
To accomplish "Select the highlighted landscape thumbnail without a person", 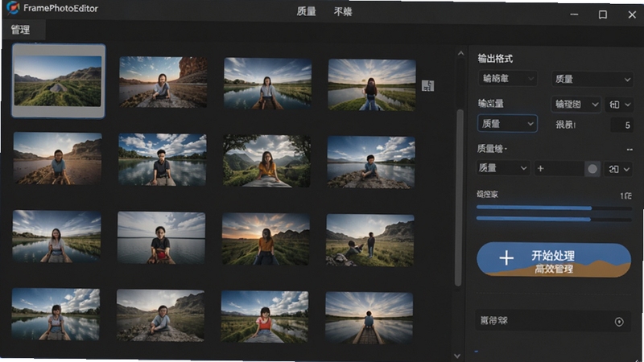I will pos(58,81).
